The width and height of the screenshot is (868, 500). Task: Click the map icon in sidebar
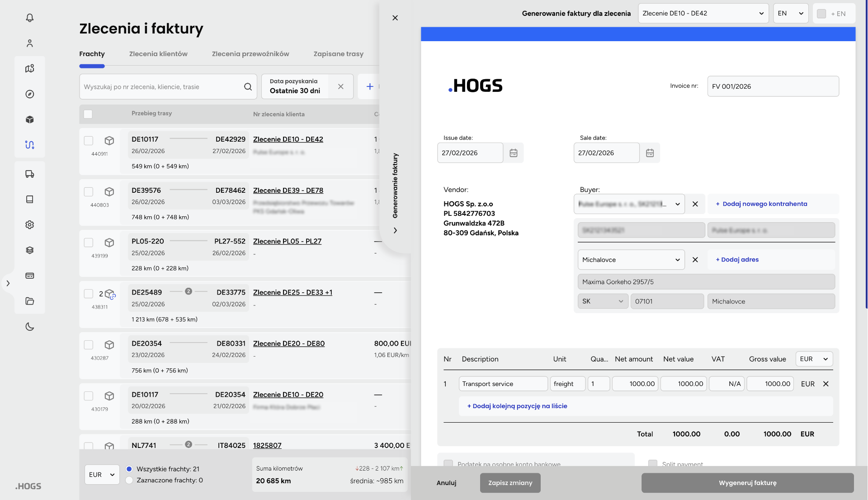tap(30, 69)
